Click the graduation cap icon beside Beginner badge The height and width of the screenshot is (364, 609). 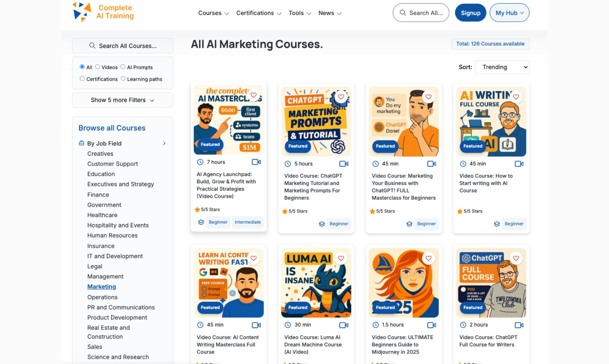coord(201,222)
